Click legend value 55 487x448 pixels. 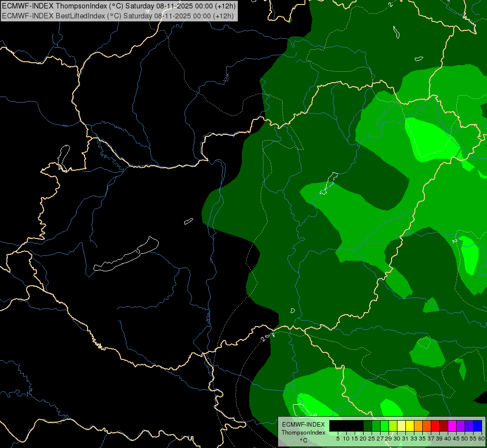474,439
